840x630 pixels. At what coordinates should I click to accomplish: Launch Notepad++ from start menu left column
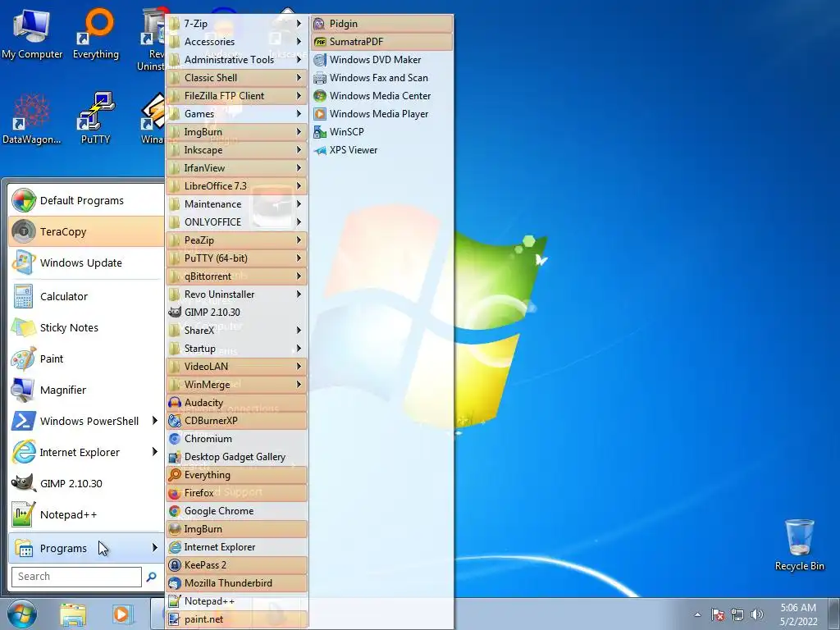point(86,514)
